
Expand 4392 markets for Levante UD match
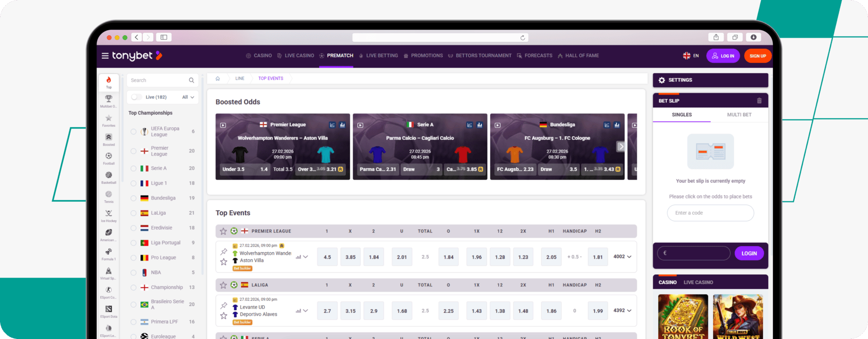623,311
